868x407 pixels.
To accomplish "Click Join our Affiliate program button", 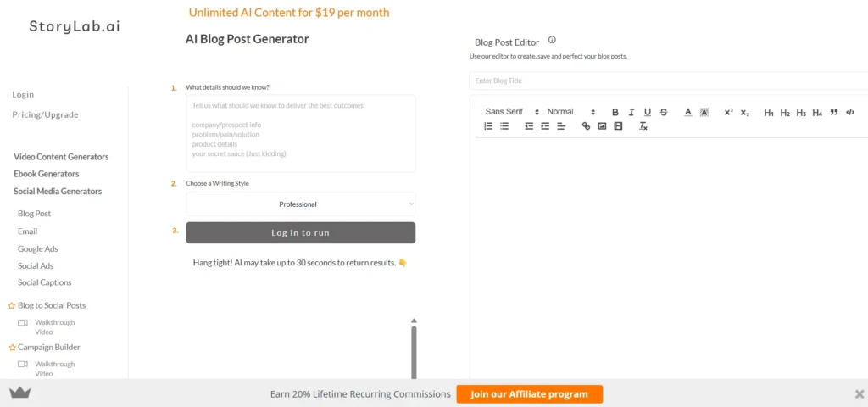I will click(529, 394).
